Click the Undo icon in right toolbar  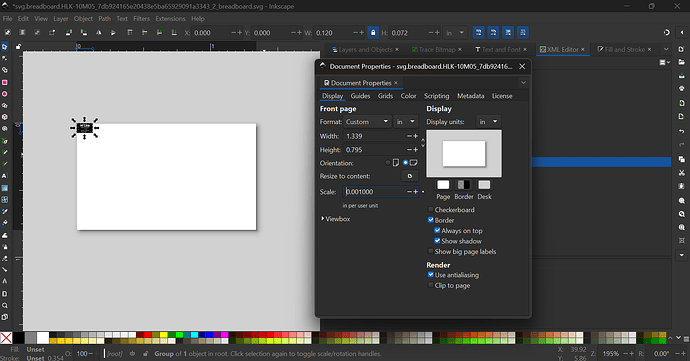point(682,131)
